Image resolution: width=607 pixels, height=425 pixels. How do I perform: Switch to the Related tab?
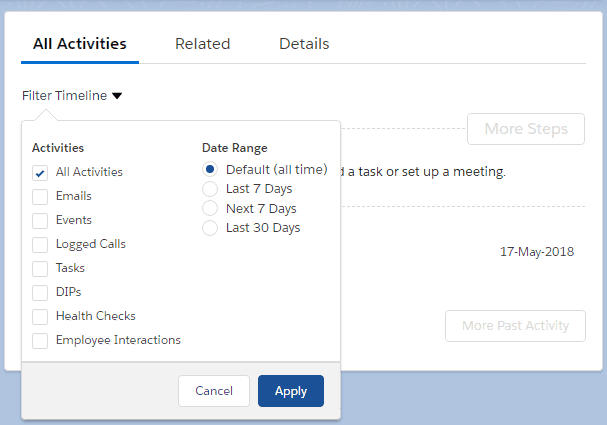[202, 44]
